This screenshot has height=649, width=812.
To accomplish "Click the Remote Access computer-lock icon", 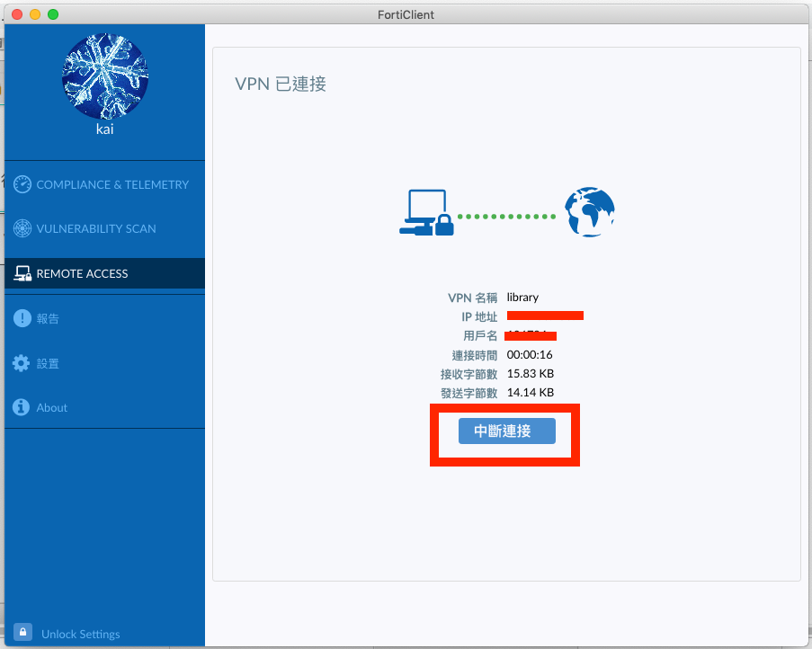I will point(22,273).
